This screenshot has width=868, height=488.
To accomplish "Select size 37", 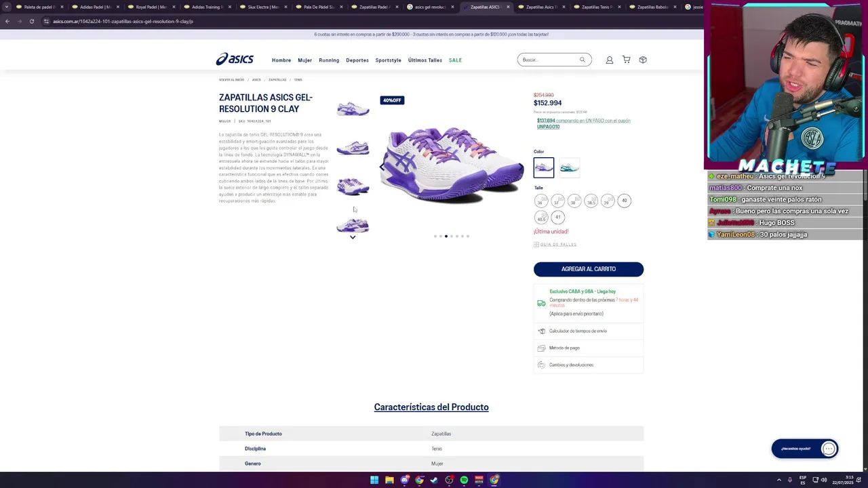I will pyautogui.click(x=557, y=201).
